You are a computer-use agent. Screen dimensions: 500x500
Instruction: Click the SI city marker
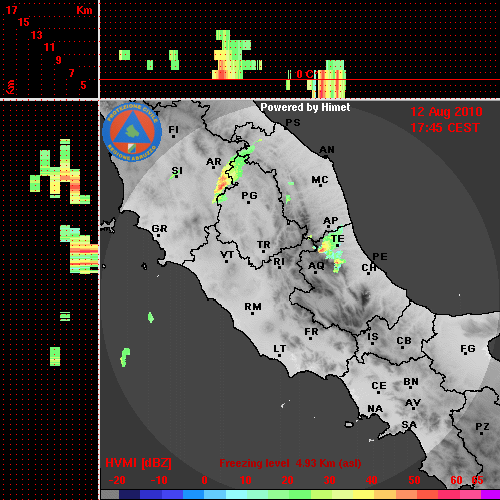pyautogui.click(x=176, y=176)
